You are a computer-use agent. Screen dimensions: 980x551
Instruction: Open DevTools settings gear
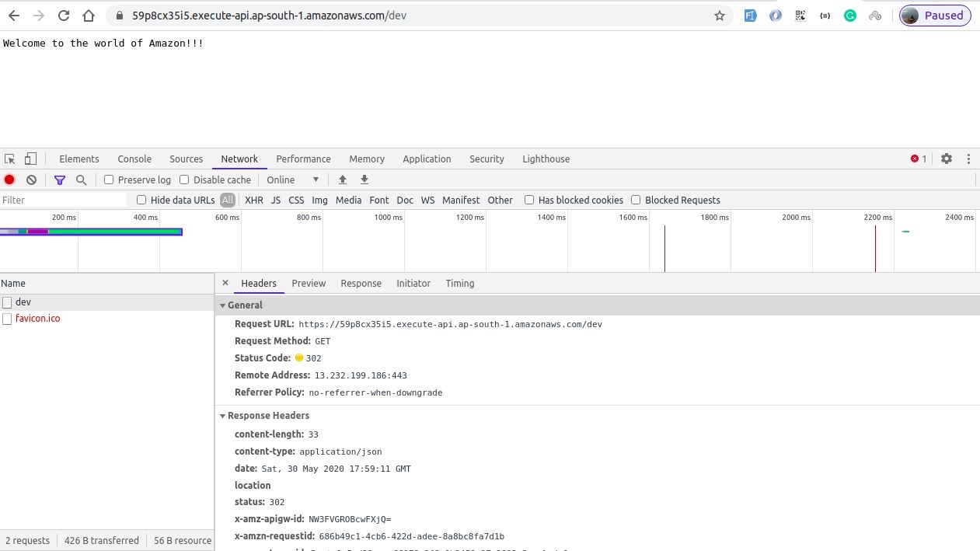[x=947, y=159]
